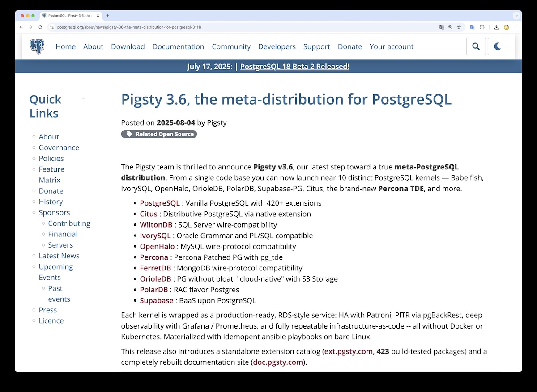Image resolution: width=537 pixels, height=392 pixels.
Task: Open the browser Downloads icon
Action: tap(496, 27)
